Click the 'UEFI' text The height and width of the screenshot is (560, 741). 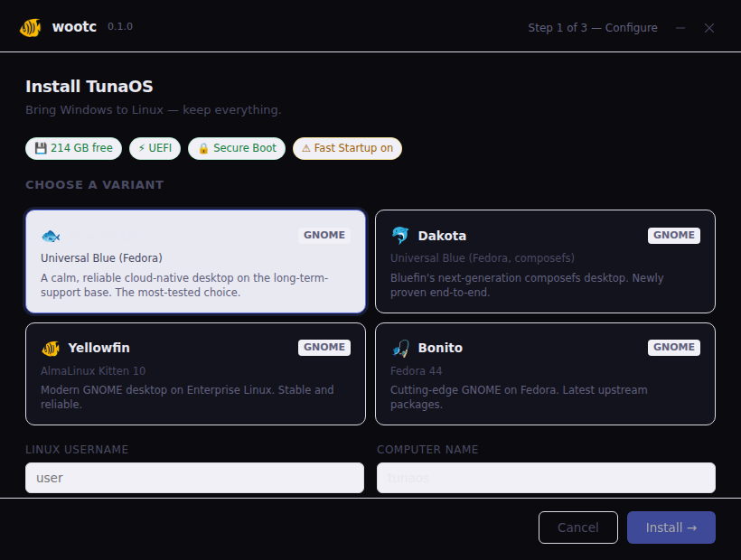[160, 148]
